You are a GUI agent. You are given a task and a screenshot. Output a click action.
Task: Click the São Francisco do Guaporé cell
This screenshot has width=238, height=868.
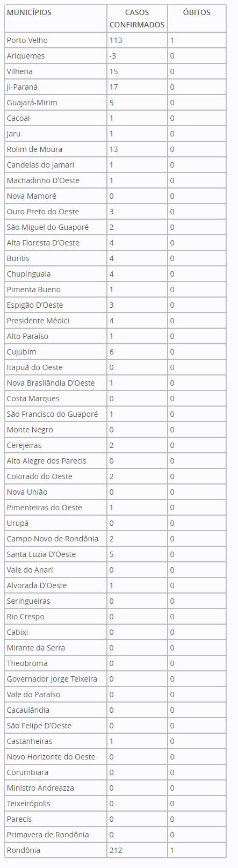(56, 414)
